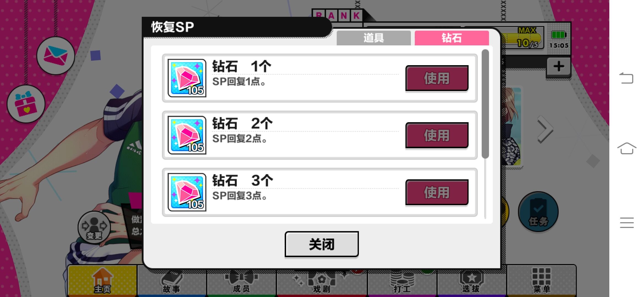Use 1 diamond to restore SP
Viewport: 644px width, 297px height.
click(x=437, y=78)
